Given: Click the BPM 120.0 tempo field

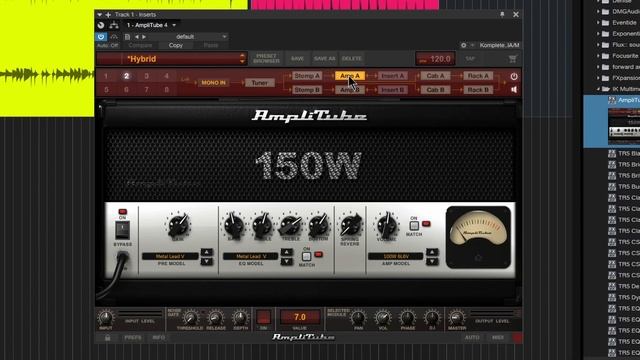Looking at the screenshot, I should pyautogui.click(x=435, y=59).
